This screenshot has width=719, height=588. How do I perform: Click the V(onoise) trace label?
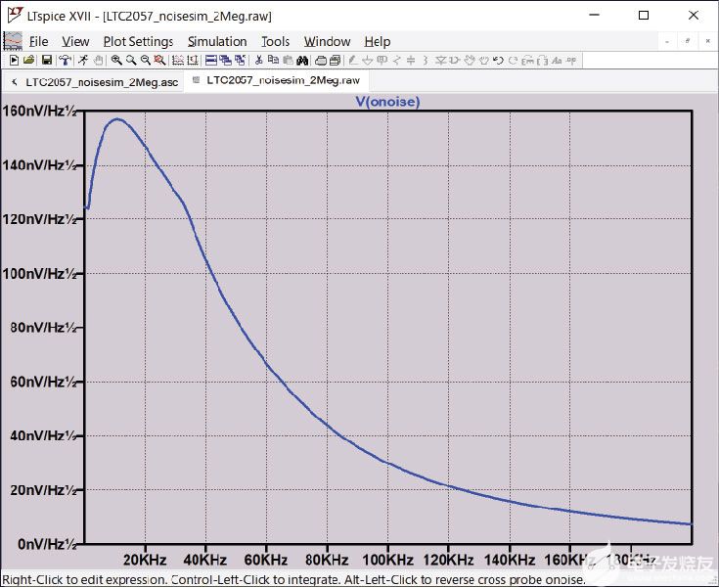[388, 102]
